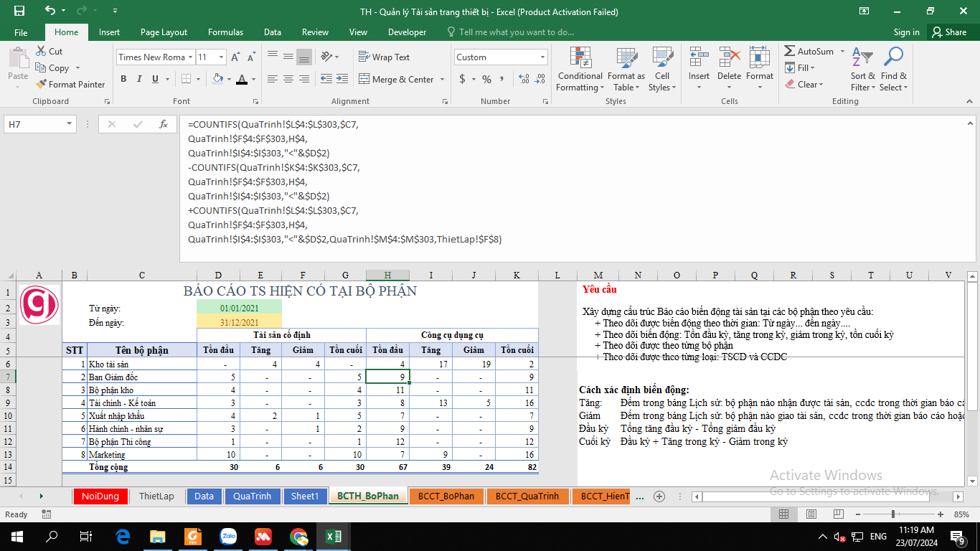The width and height of the screenshot is (980, 551).
Task: Toggle Align Left alignment
Action: pos(272,79)
